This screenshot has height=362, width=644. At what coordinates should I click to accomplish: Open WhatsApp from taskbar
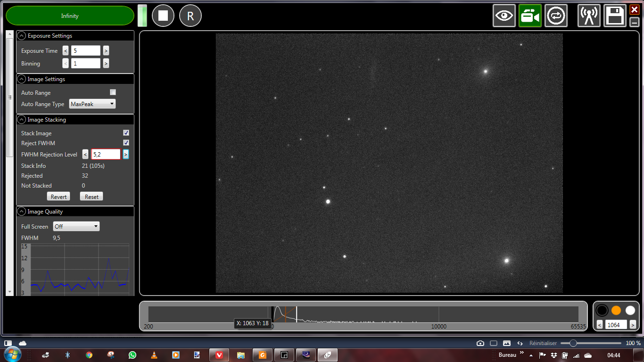(x=132, y=355)
